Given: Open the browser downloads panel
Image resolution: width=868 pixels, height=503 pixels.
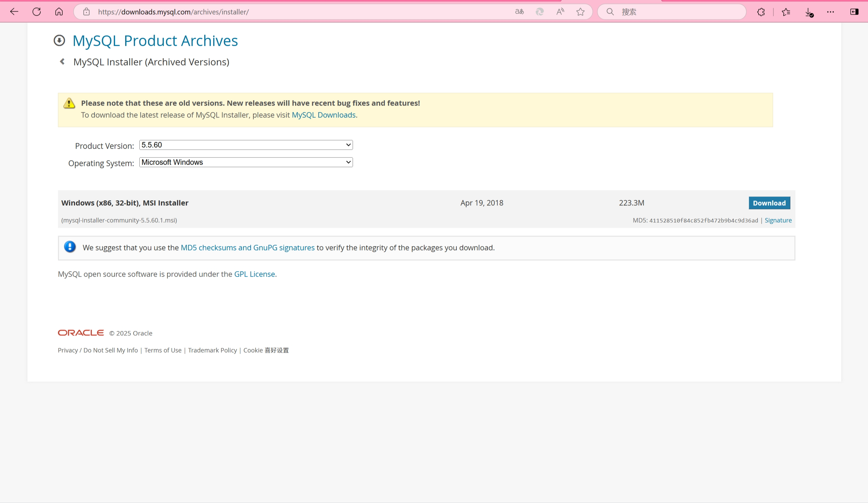Looking at the screenshot, I should click(x=809, y=13).
